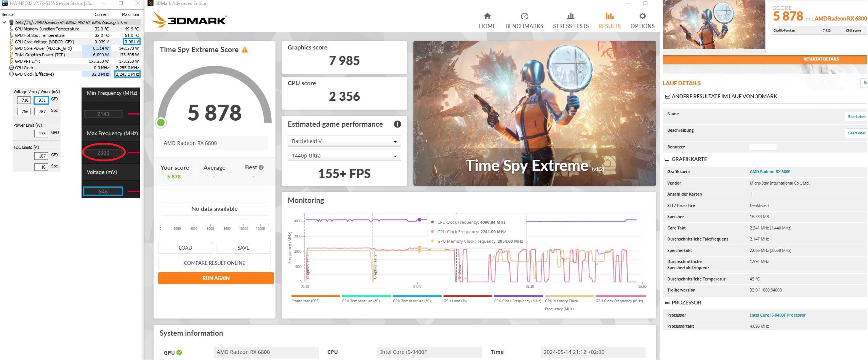This screenshot has height=360, width=868.
Task: Click chart icon beside ANDERE RESULTATE heading
Action: click(x=667, y=97)
